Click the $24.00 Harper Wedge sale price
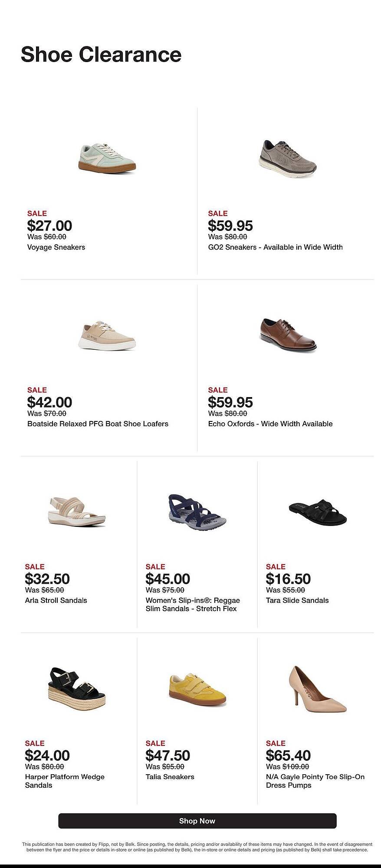The height and width of the screenshot is (868, 381). (x=47, y=755)
